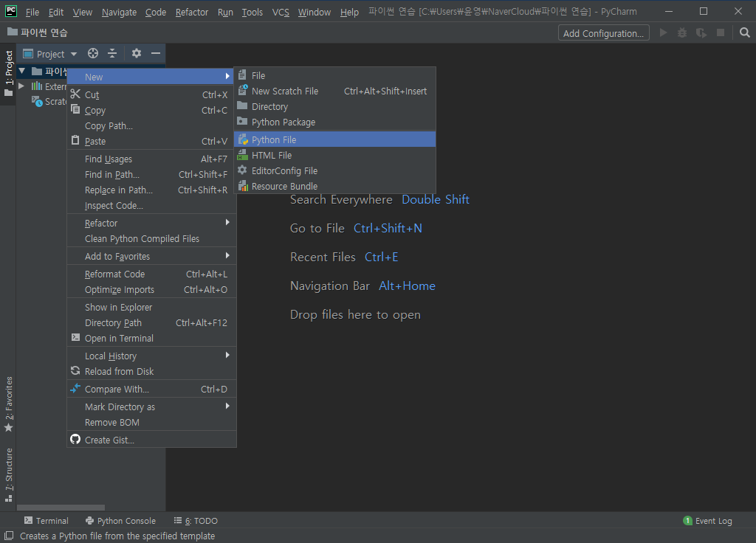Choose Find Usages entry
The image size is (756, 543).
(x=151, y=159)
